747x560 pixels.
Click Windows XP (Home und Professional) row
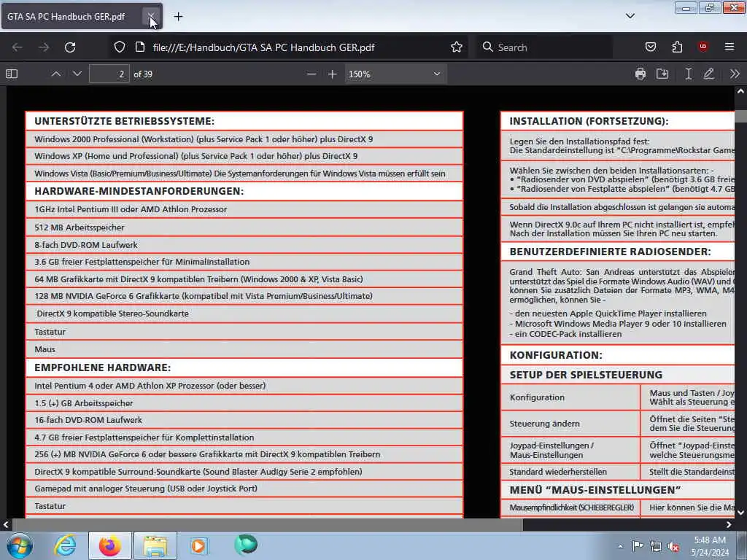click(x=244, y=156)
